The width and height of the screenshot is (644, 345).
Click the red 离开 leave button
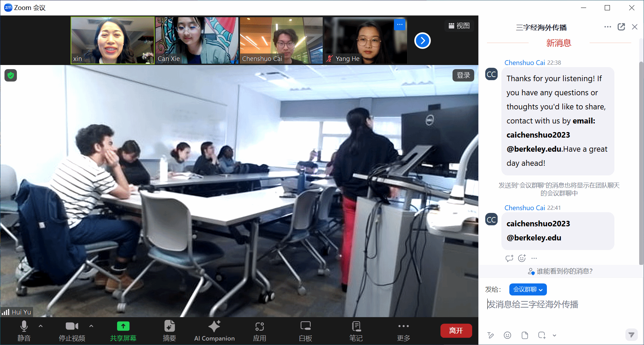pyautogui.click(x=456, y=331)
